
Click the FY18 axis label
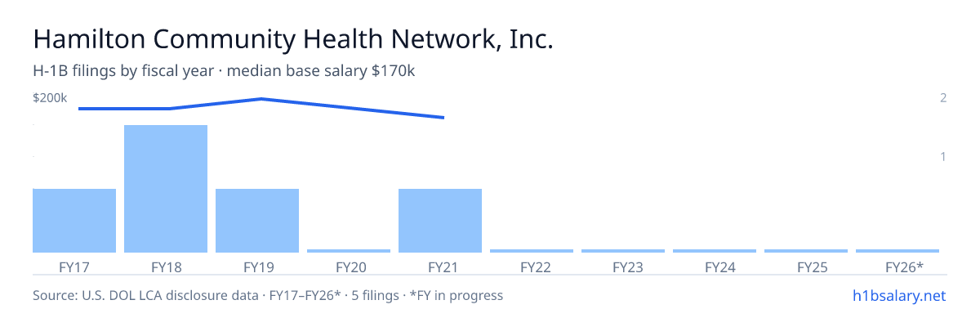166,267
